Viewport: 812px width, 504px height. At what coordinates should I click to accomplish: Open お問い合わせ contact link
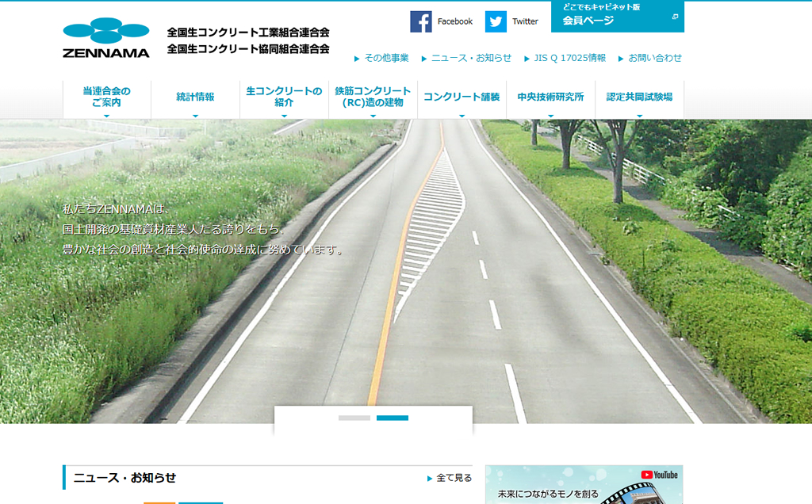(654, 58)
